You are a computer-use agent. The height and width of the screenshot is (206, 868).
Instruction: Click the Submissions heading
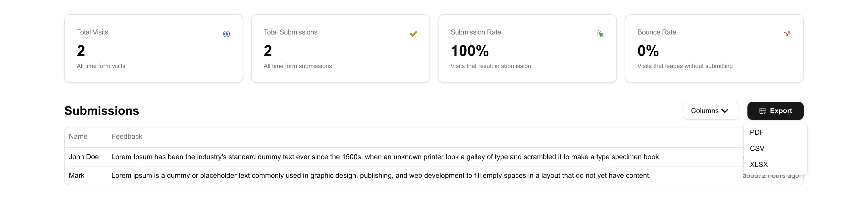pos(102,111)
